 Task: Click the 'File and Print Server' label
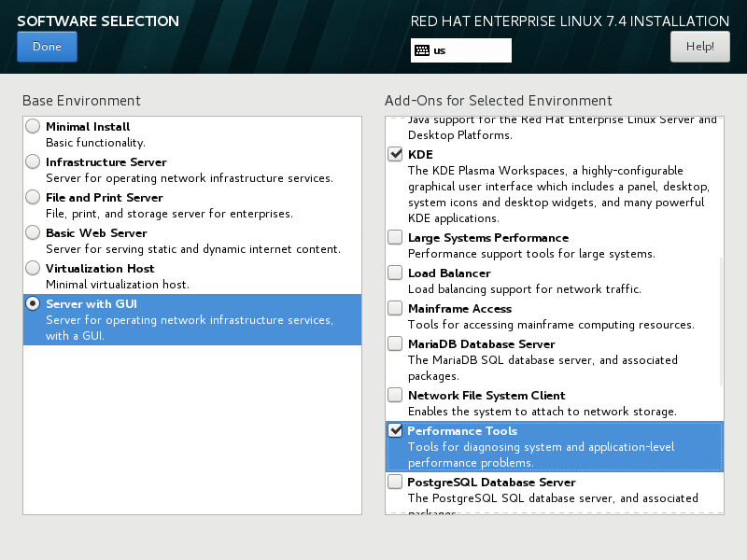(105, 197)
